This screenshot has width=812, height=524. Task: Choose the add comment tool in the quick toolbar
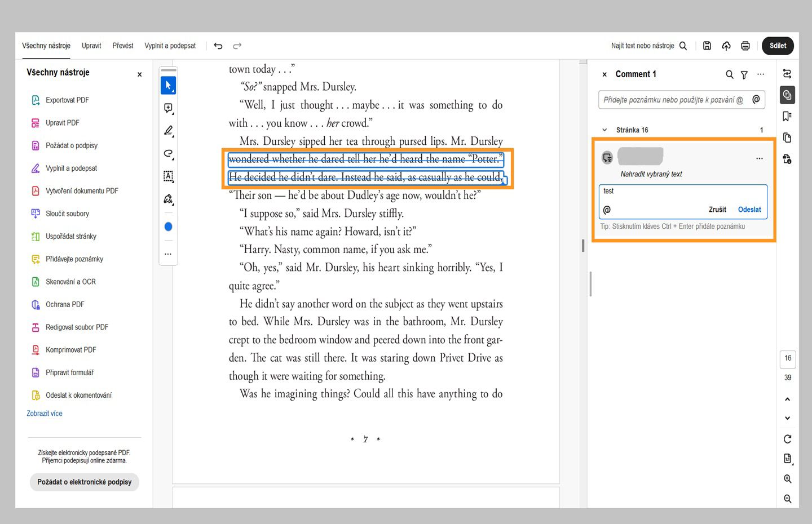168,108
